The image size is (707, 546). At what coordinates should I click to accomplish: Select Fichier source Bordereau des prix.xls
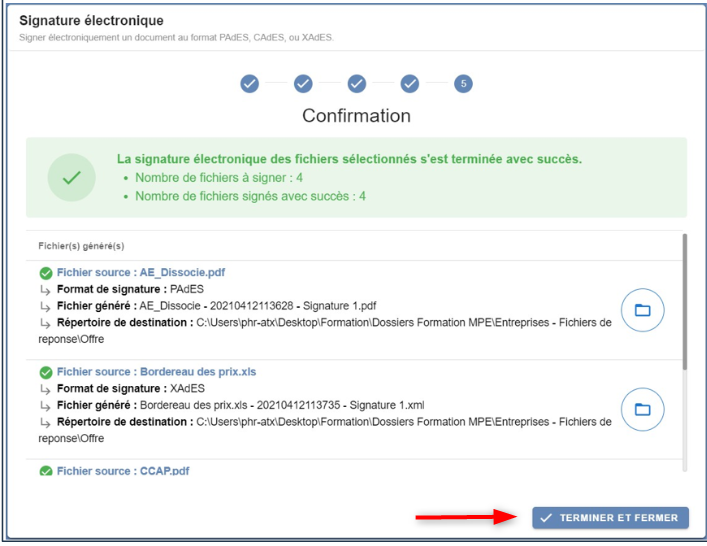pyautogui.click(x=156, y=372)
